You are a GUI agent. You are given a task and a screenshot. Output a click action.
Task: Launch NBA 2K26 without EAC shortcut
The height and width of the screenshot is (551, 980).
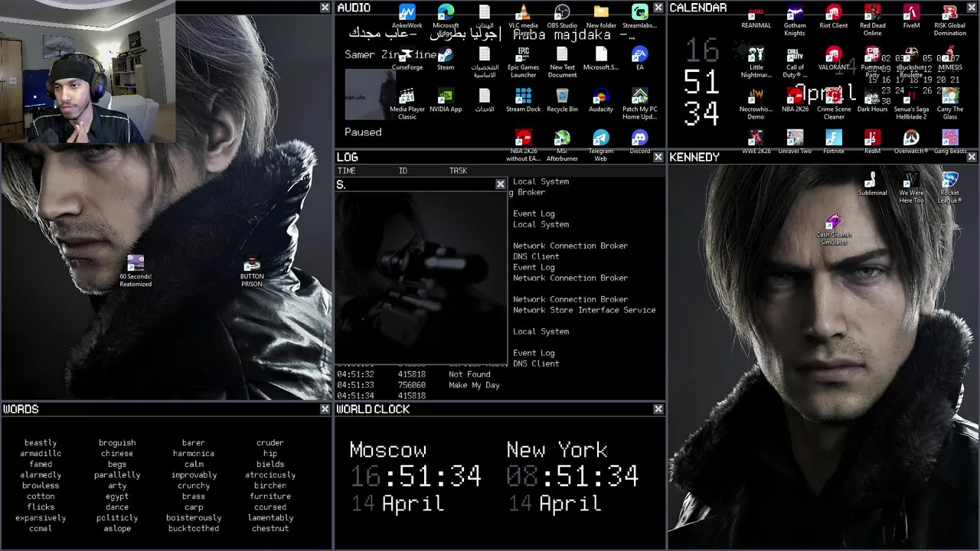point(524,145)
